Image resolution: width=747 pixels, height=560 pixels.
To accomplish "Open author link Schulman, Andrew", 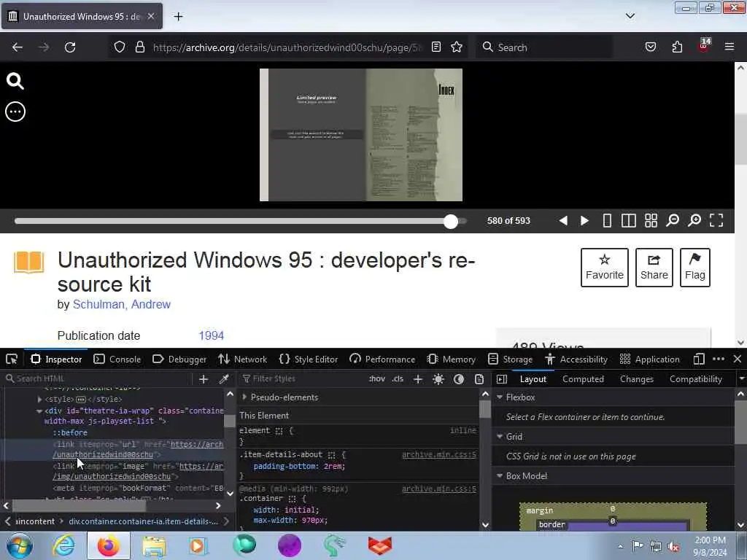I will [x=122, y=304].
